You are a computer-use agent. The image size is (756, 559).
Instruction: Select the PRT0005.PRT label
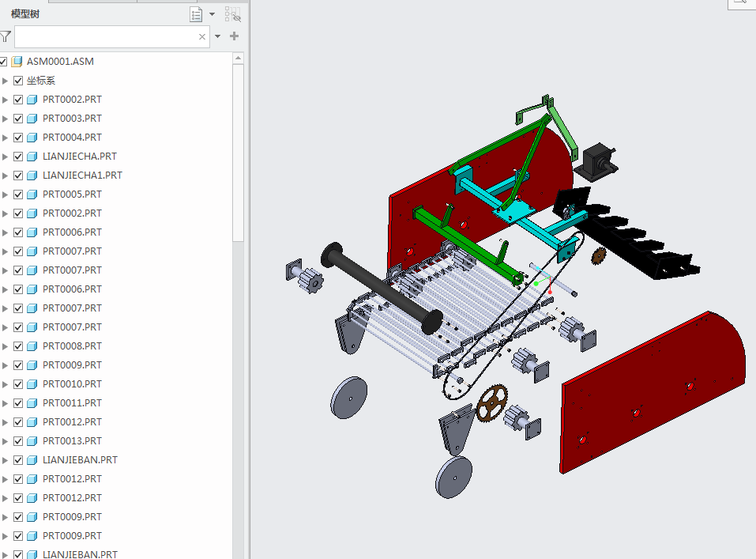pyautogui.click(x=73, y=195)
